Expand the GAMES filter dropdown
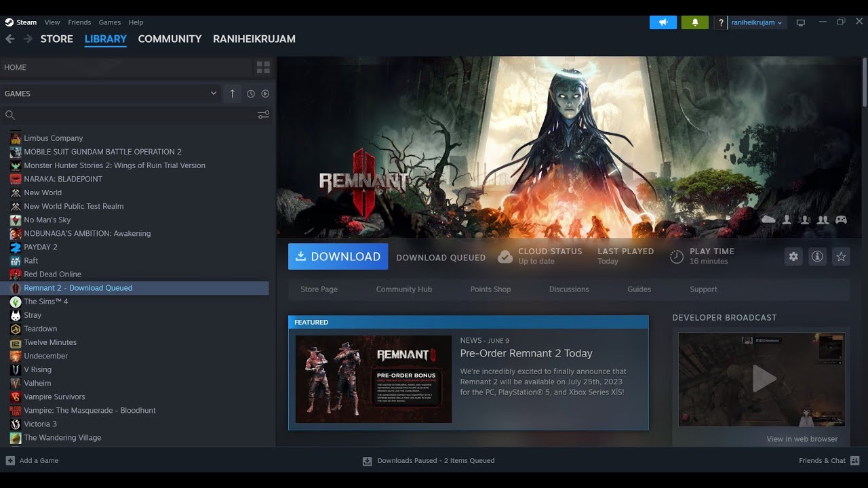The width and height of the screenshot is (868, 488). [111, 94]
